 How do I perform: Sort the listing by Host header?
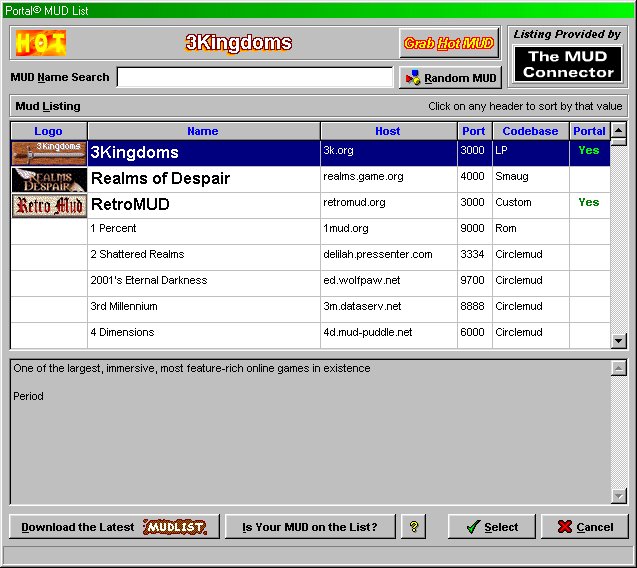pyautogui.click(x=389, y=131)
